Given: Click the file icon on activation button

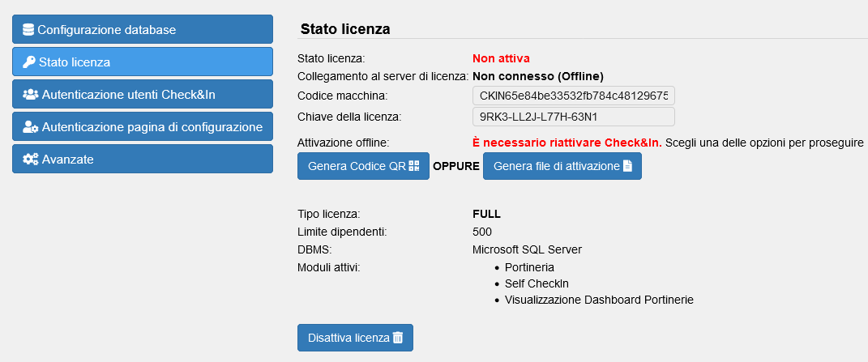Looking at the screenshot, I should [x=627, y=166].
